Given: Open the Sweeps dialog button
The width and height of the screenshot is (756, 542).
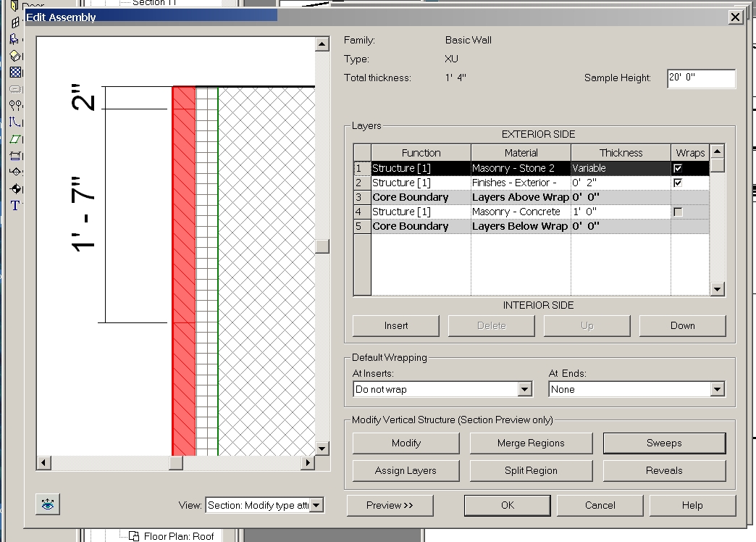Looking at the screenshot, I should [664, 443].
